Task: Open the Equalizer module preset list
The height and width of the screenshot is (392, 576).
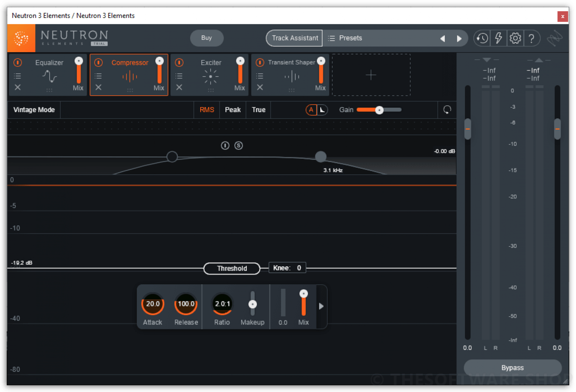Action: pos(17,76)
